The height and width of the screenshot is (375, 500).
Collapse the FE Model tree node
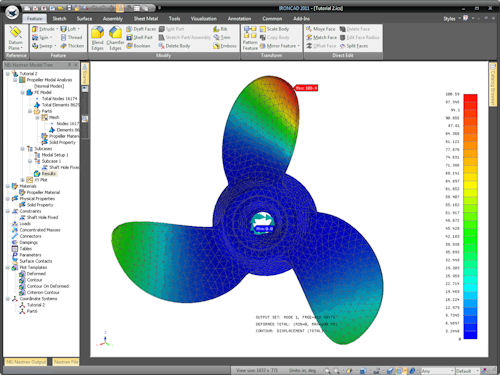click(22, 92)
